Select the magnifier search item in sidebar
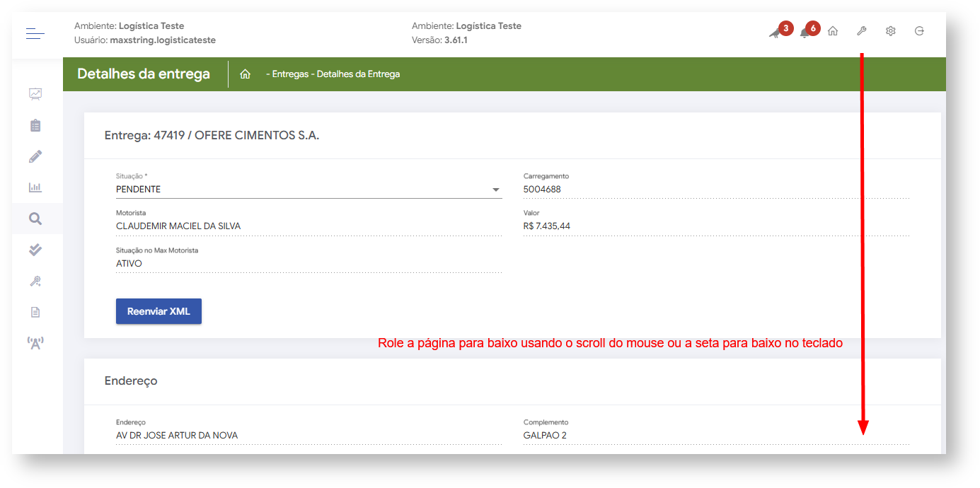Image resolution: width=980 pixels, height=488 pixels. click(x=35, y=219)
